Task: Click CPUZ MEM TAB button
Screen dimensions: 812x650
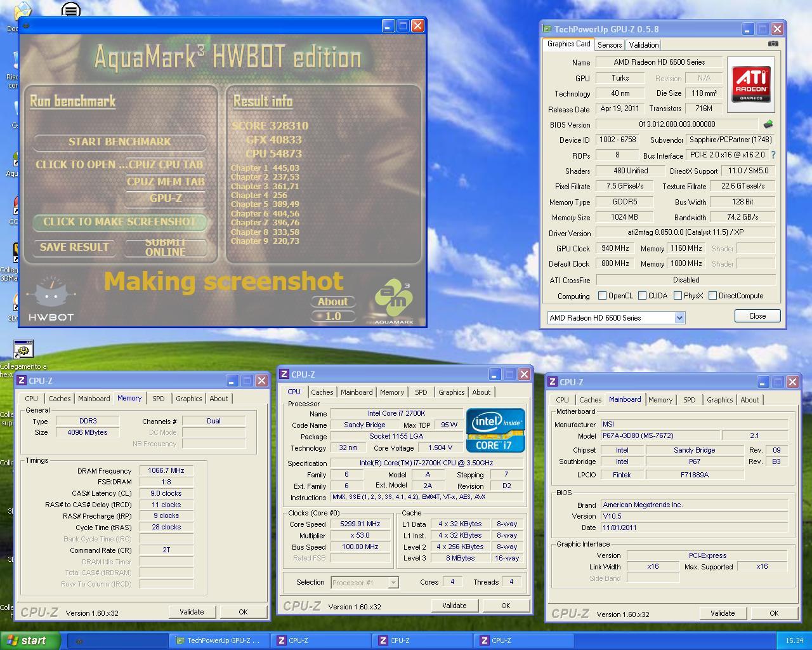Action: click(166, 182)
